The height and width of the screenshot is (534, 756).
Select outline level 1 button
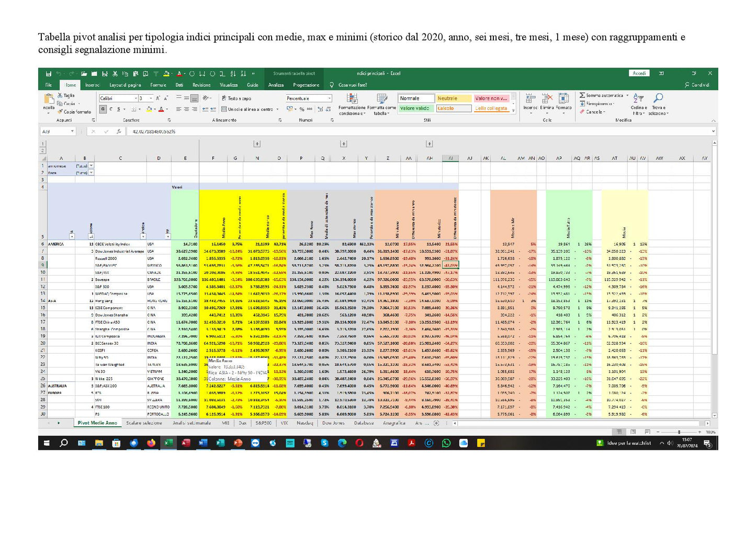42,143
